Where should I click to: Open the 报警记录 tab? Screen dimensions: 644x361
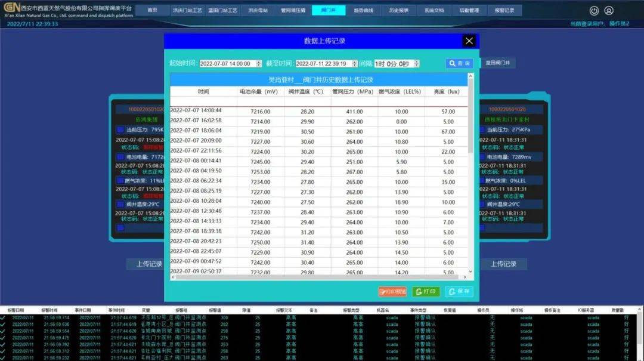tap(504, 10)
